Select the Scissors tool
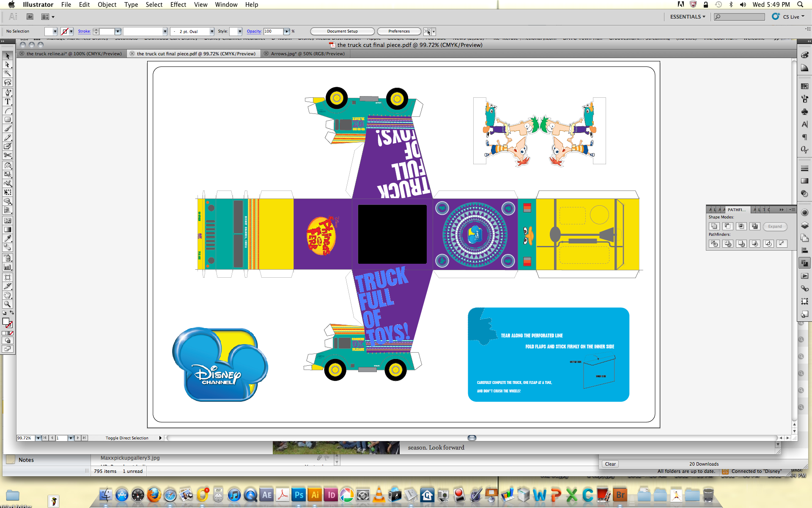 tap(7, 155)
